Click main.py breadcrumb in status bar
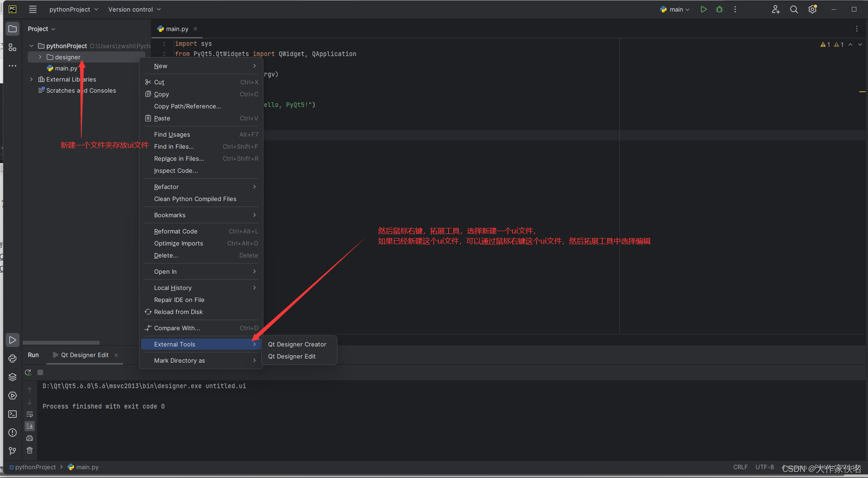The height and width of the screenshot is (478, 868). [83, 467]
